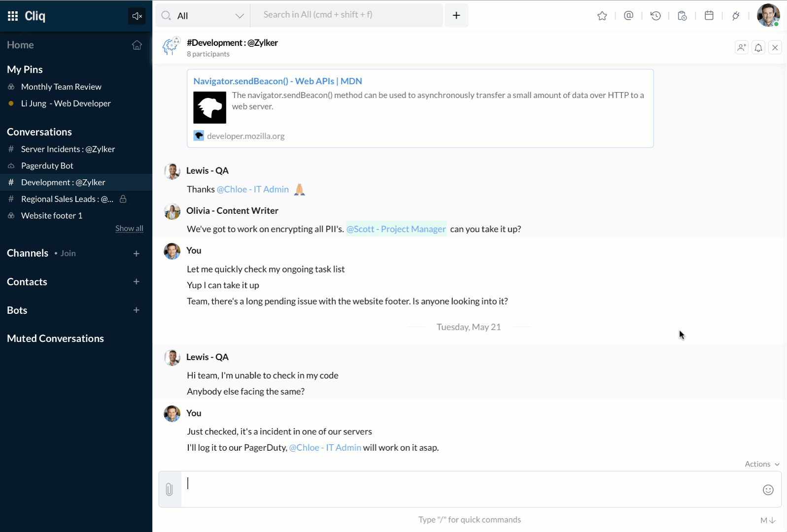Open Olivia - Content Writer avatar
The height and width of the screenshot is (532, 787).
[x=172, y=211]
